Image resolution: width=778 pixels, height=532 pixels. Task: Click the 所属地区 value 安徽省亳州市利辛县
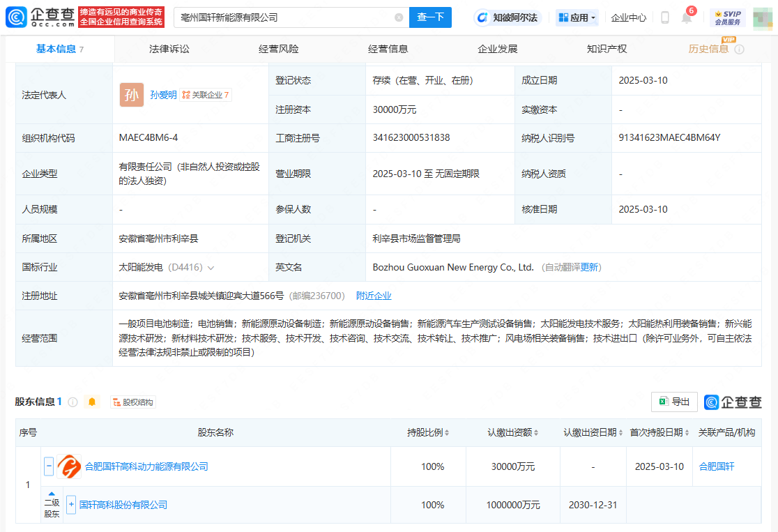click(x=158, y=238)
